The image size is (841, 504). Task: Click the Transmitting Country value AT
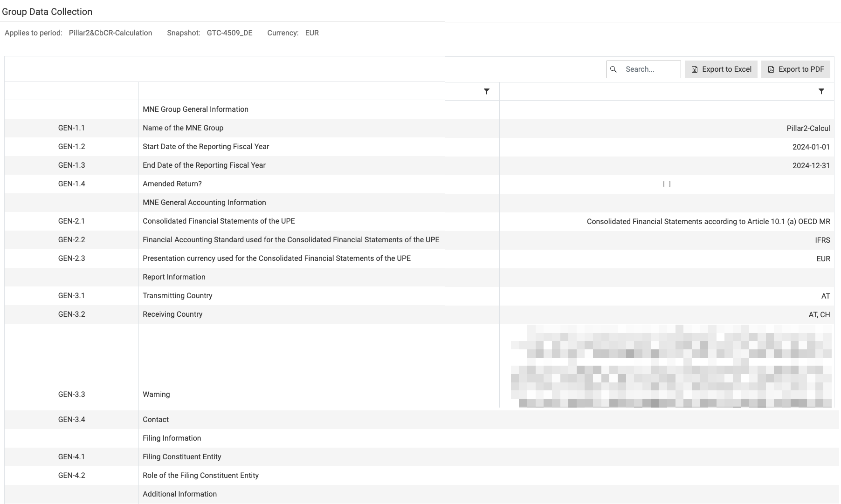coord(825,296)
